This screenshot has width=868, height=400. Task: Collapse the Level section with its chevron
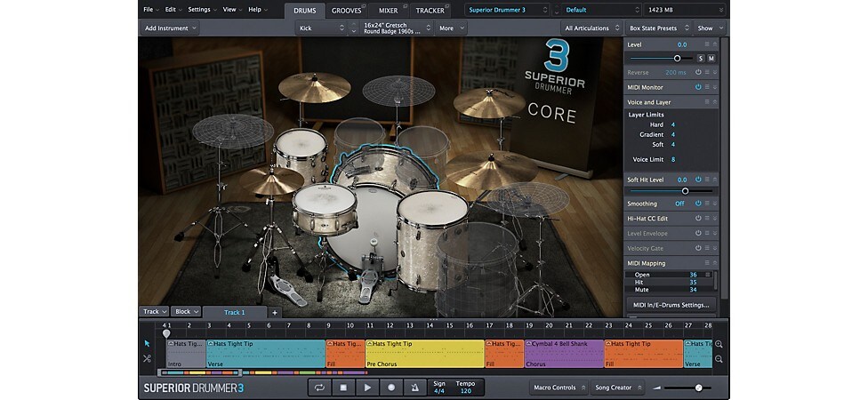(715, 44)
